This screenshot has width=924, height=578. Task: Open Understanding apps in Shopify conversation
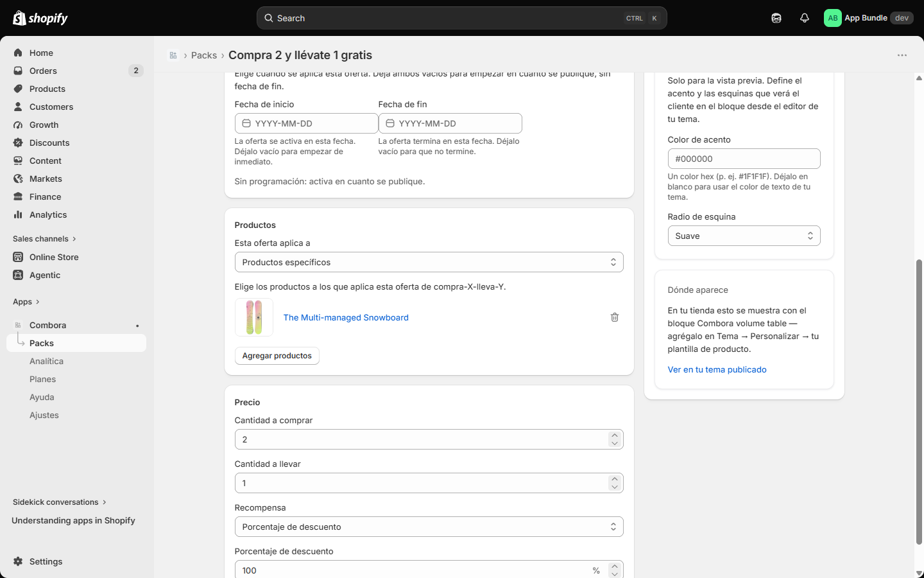[x=73, y=520]
